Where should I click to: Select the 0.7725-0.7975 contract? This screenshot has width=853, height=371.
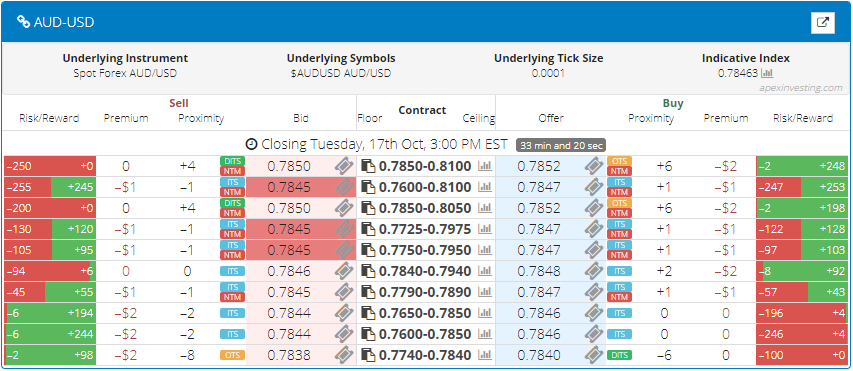(425, 229)
